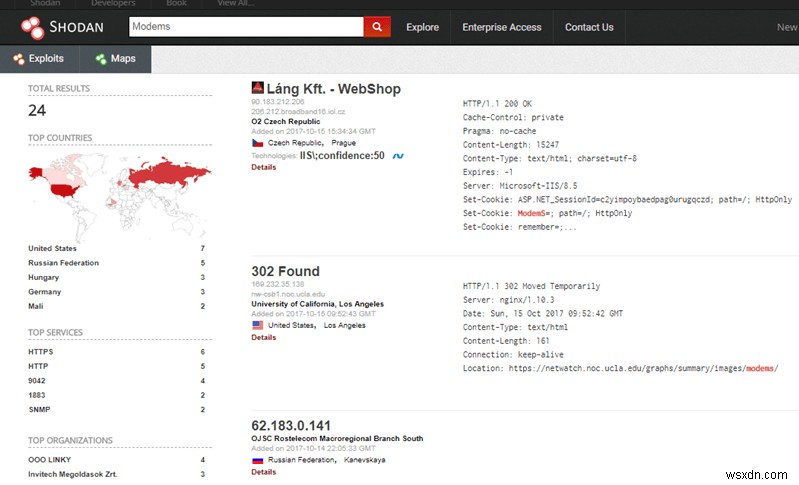
Task: Click the Láng Kft. WebShop favicon
Action: (258, 88)
